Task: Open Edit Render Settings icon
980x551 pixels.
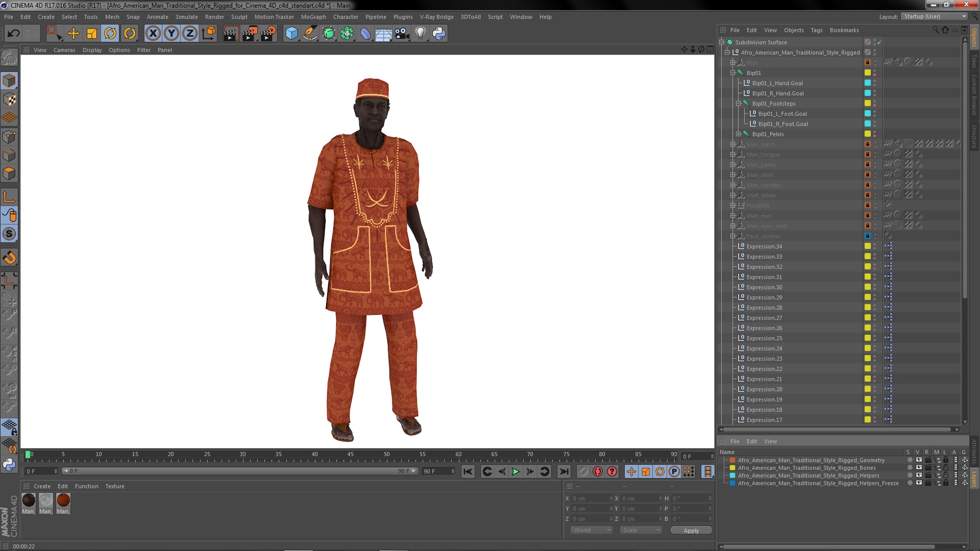Action: 268,34
